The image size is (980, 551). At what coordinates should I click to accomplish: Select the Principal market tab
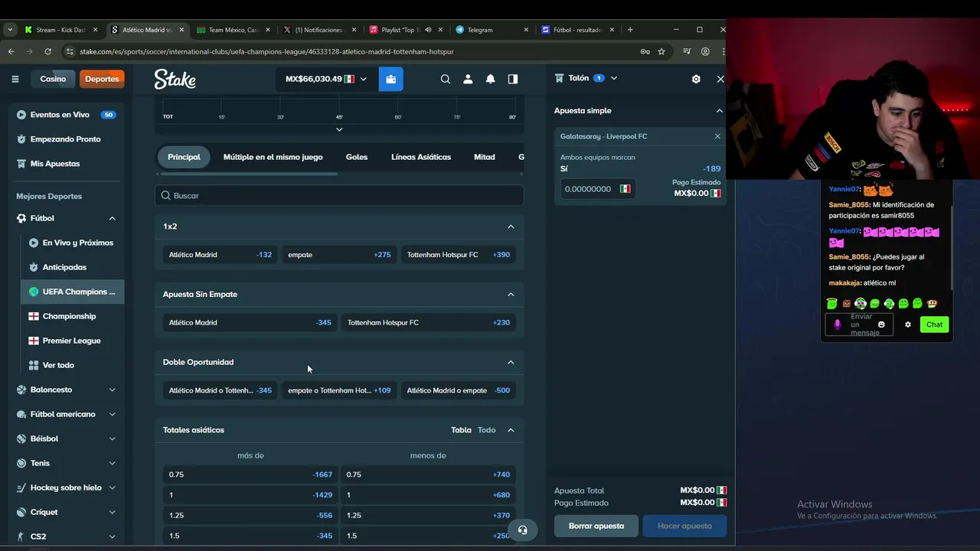pyautogui.click(x=184, y=157)
